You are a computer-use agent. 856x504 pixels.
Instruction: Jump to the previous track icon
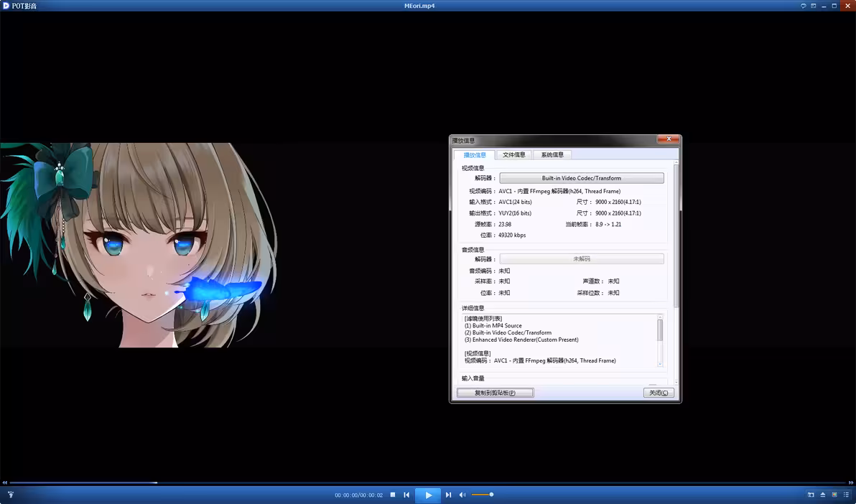click(406, 495)
